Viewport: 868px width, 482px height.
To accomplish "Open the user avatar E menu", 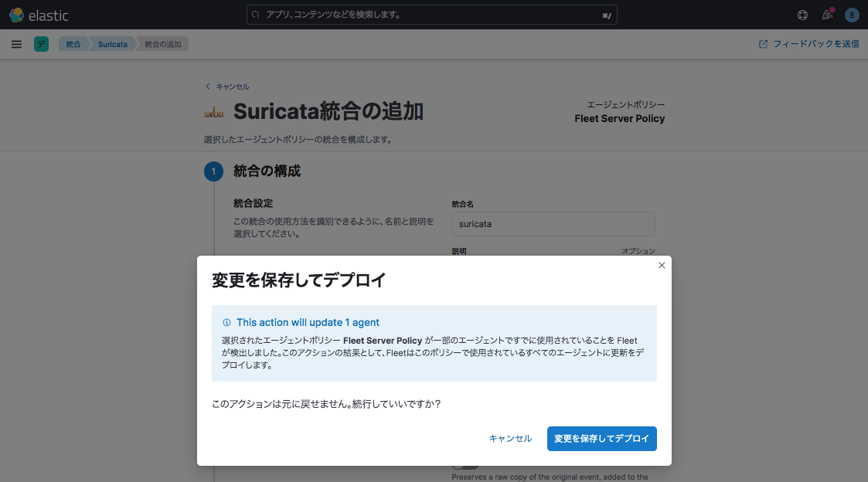I will [x=852, y=15].
